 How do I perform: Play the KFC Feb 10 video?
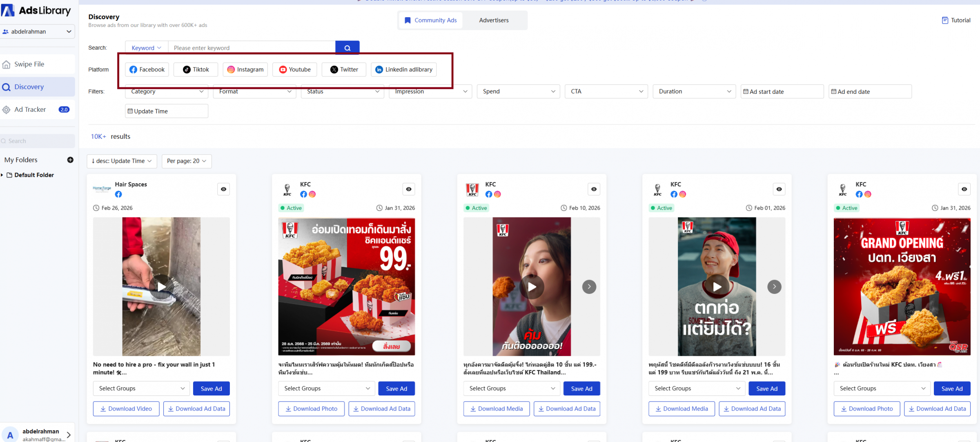tap(532, 287)
